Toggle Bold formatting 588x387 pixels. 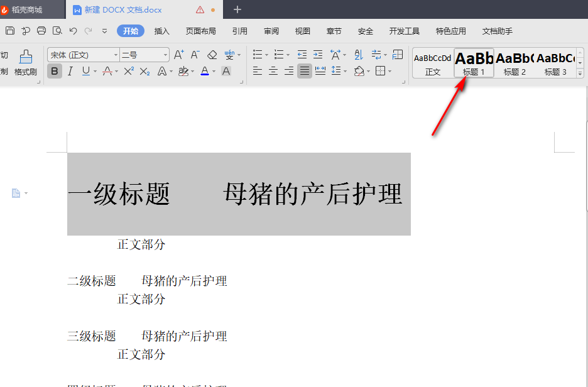tap(55, 71)
